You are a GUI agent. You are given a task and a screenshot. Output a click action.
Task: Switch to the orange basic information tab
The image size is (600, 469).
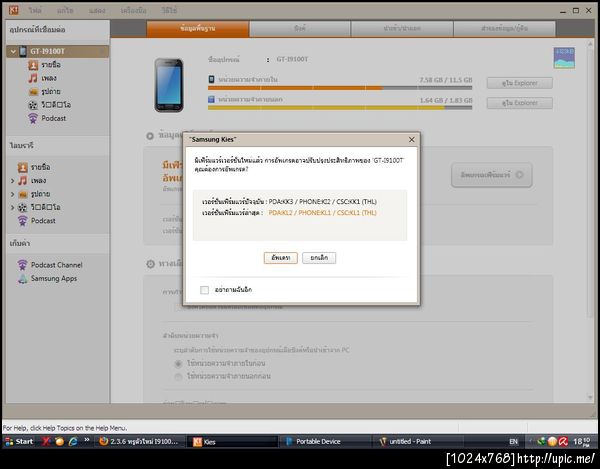point(197,29)
